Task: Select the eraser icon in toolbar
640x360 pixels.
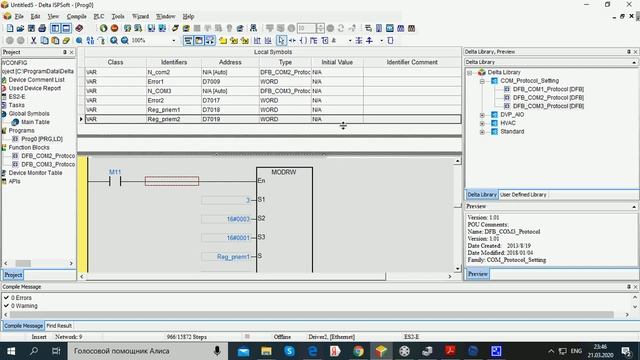Action: tap(66, 40)
